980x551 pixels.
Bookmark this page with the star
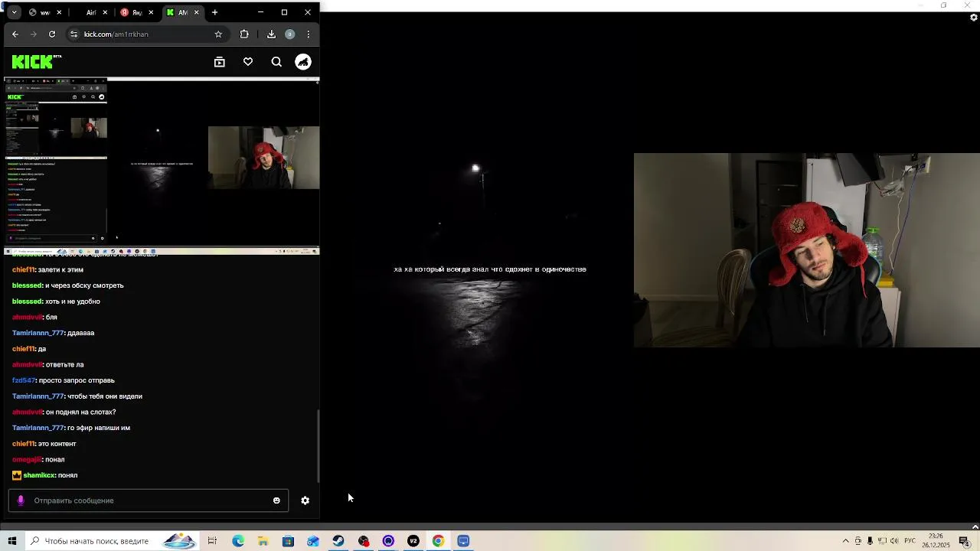pos(218,34)
